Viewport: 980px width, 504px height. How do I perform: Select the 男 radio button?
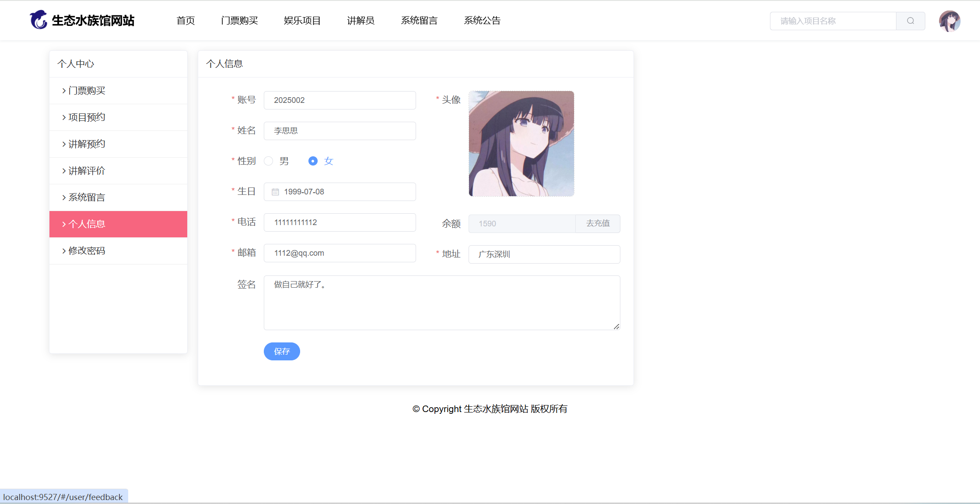(269, 161)
